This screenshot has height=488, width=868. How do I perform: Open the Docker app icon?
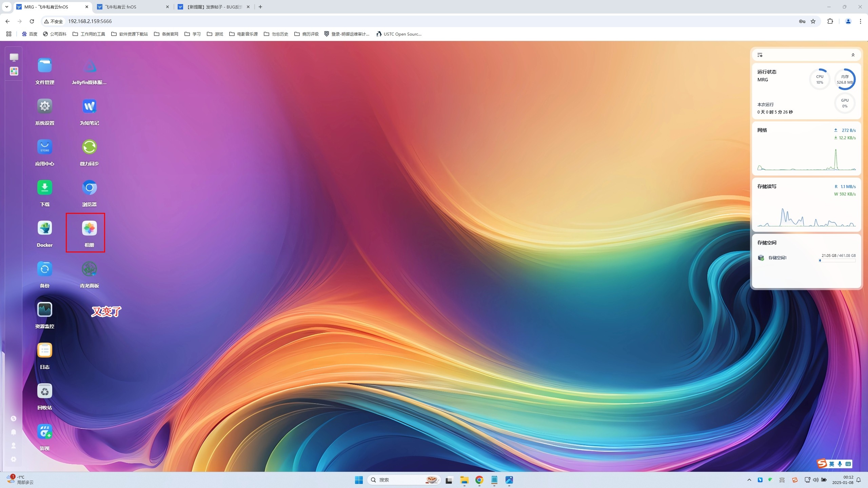click(44, 228)
